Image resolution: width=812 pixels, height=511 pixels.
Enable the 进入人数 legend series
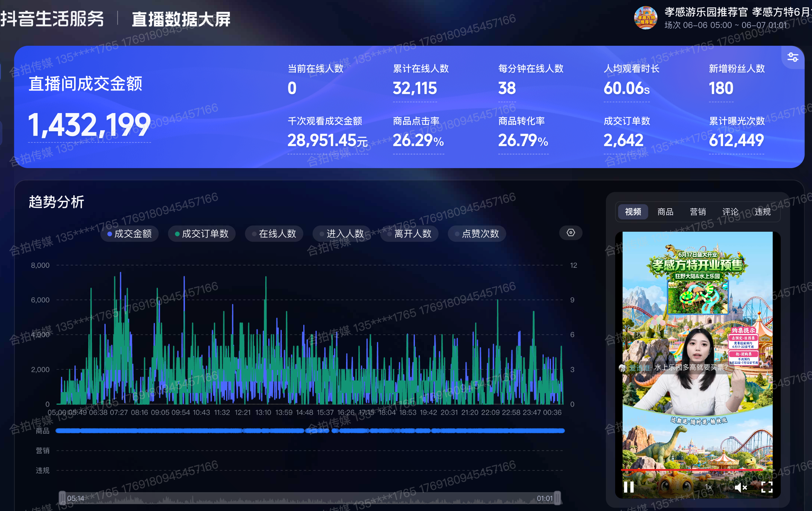342,234
